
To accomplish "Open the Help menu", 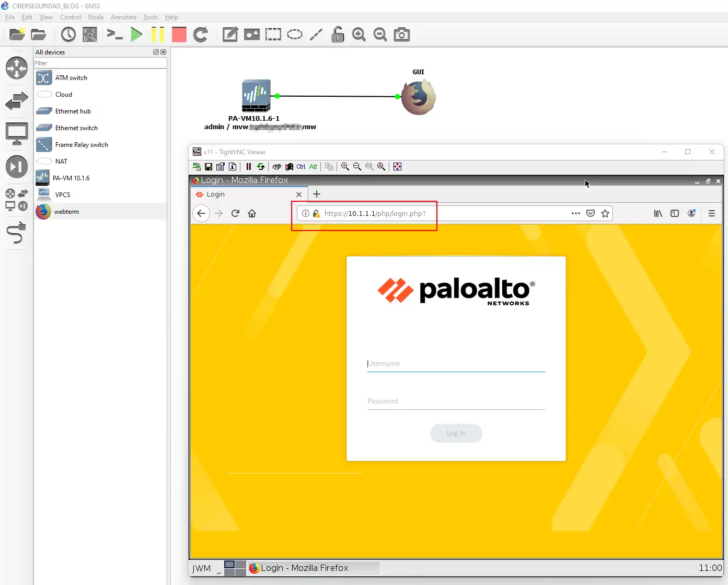I will (x=171, y=17).
